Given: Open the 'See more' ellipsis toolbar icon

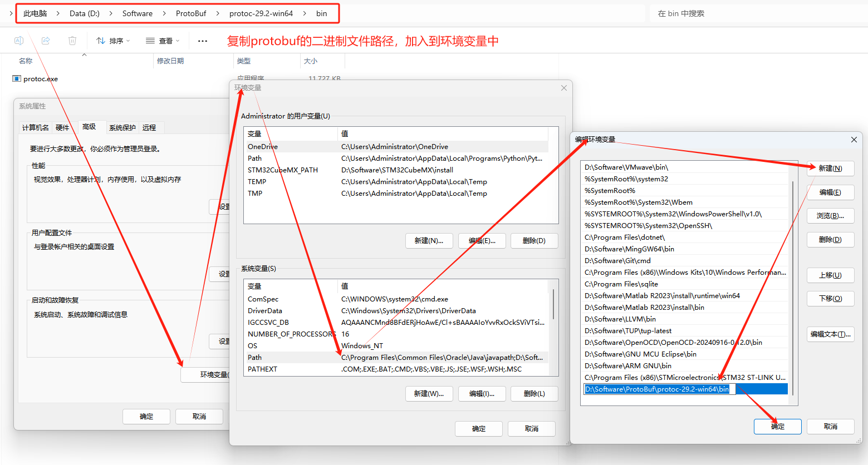Looking at the screenshot, I should (x=202, y=41).
